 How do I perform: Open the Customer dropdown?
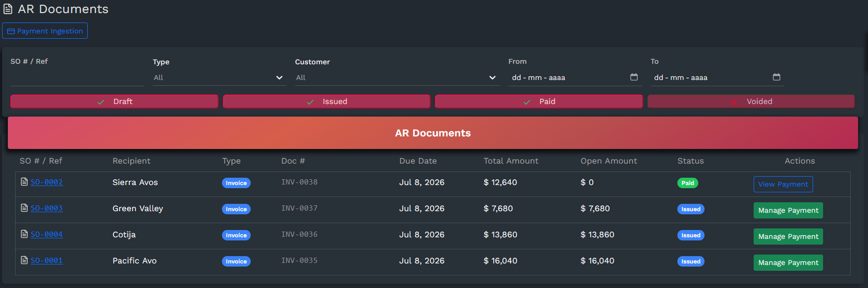point(397,77)
